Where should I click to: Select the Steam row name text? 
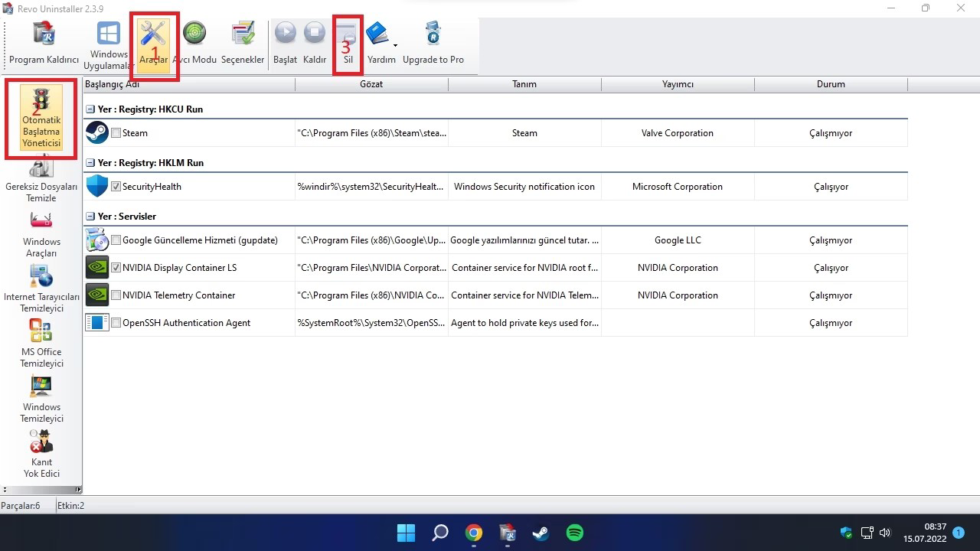(135, 133)
